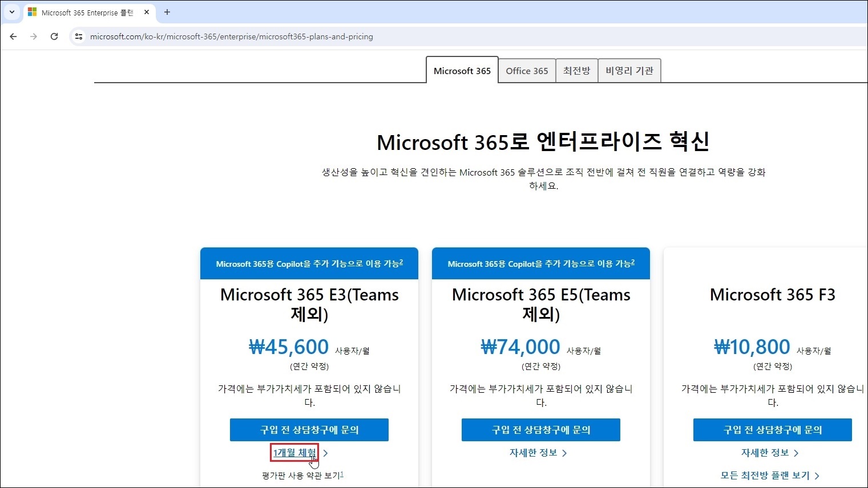Image resolution: width=868 pixels, height=488 pixels.
Task: Click the Microsoft 365 F3 heading
Action: point(773,295)
